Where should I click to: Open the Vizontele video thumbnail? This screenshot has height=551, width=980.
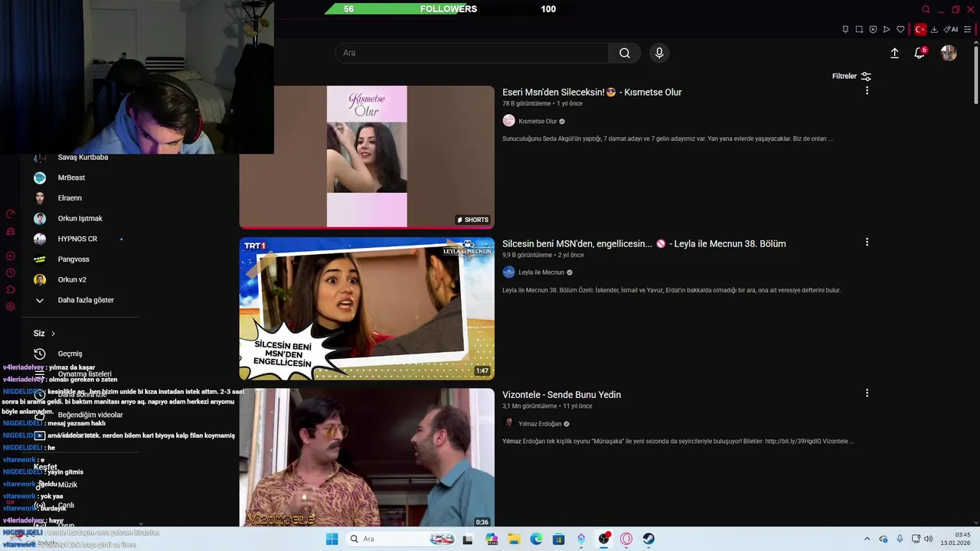[x=367, y=458]
